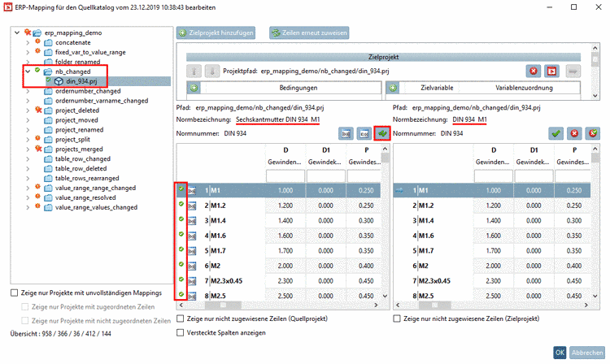Move target project down with the arrow icon

click(x=212, y=71)
